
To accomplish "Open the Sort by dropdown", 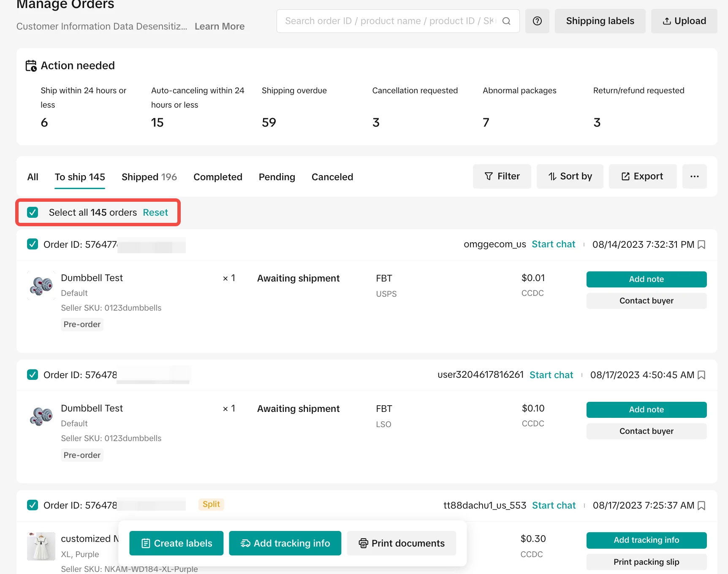I will (x=570, y=176).
